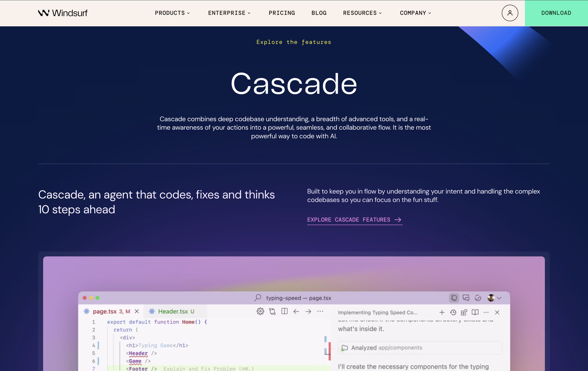Close the page.tsx editor tab
This screenshot has height=371, width=588.
pos(137,311)
